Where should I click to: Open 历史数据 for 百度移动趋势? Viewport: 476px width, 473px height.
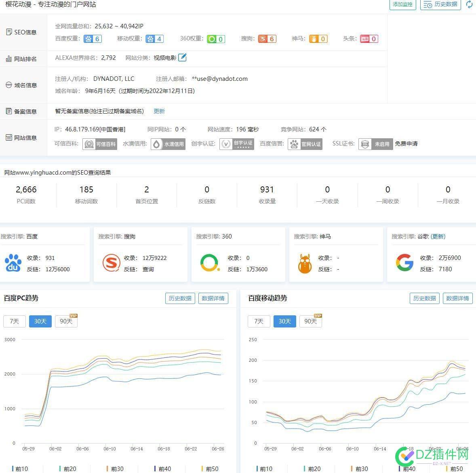coord(424,298)
